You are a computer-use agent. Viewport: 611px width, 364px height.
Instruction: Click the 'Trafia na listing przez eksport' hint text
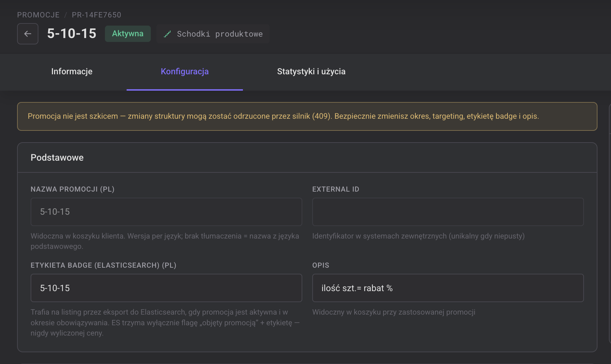pyautogui.click(x=165, y=322)
